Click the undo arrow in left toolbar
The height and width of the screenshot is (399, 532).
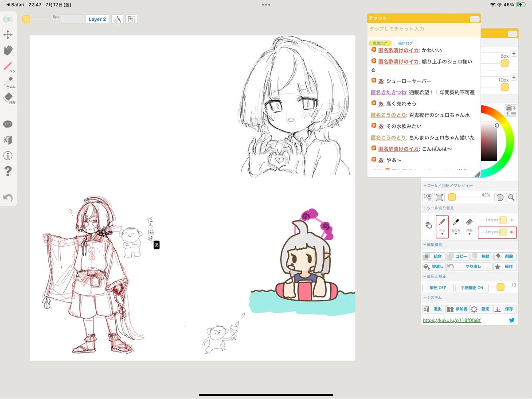tap(8, 198)
